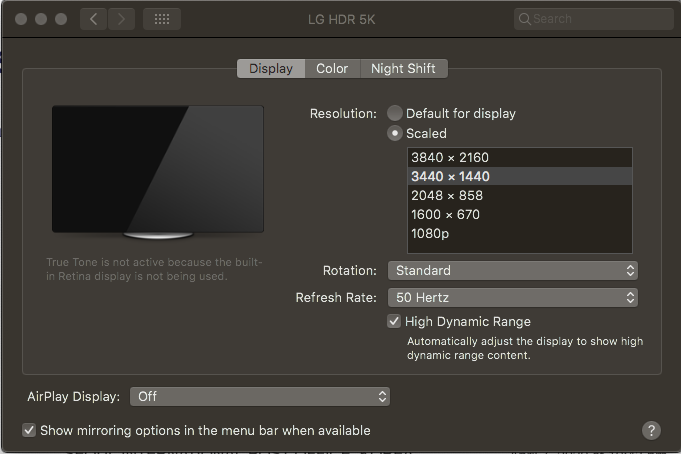681x454 pixels.
Task: Choose 2048 × 858 resolution
Action: 519,196
